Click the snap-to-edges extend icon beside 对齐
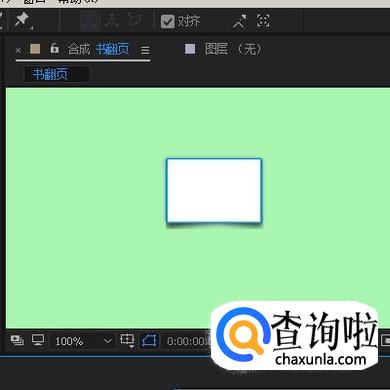Image resolution: width=390 pixels, height=390 pixels. [x=240, y=21]
